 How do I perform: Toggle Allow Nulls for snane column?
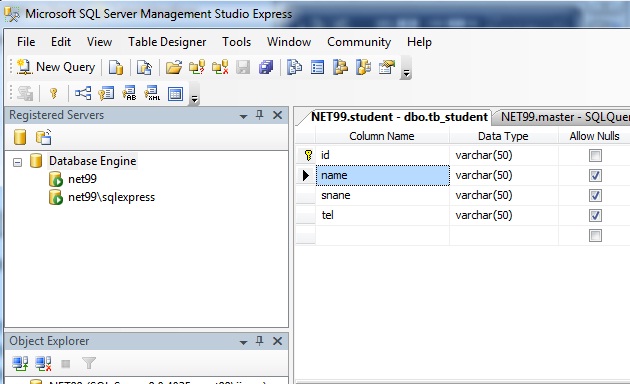pyautogui.click(x=595, y=195)
